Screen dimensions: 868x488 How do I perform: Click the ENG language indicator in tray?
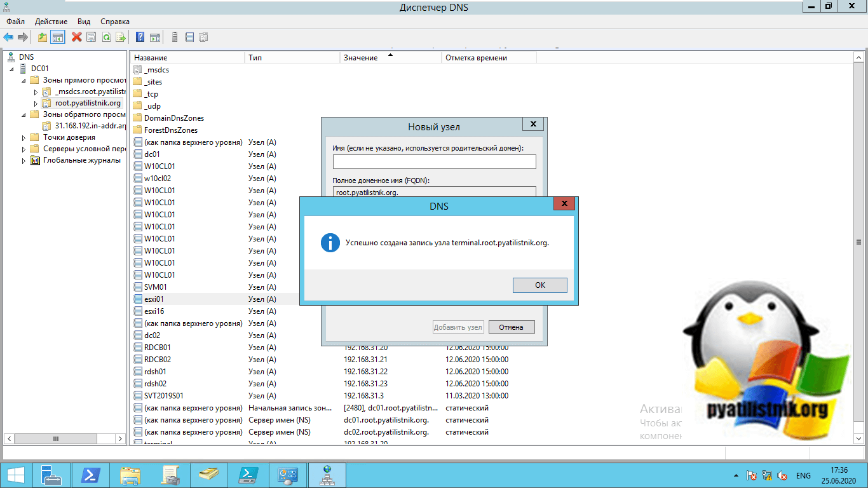click(803, 475)
